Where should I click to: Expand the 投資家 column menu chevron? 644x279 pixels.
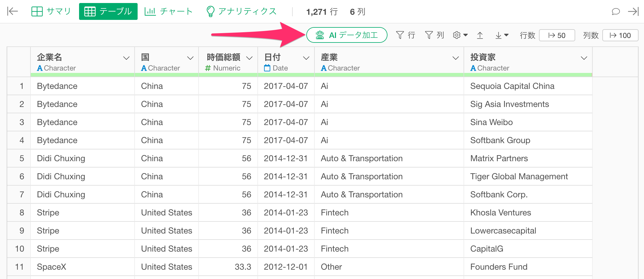584,58
